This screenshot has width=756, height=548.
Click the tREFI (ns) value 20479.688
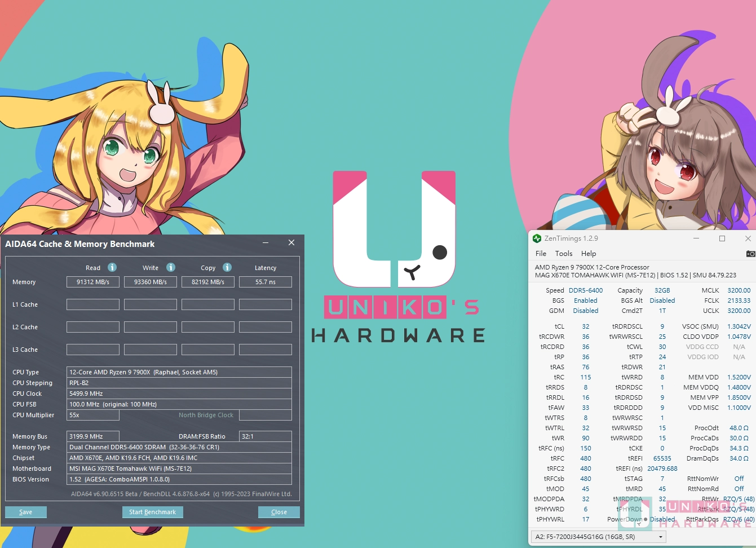coord(662,469)
